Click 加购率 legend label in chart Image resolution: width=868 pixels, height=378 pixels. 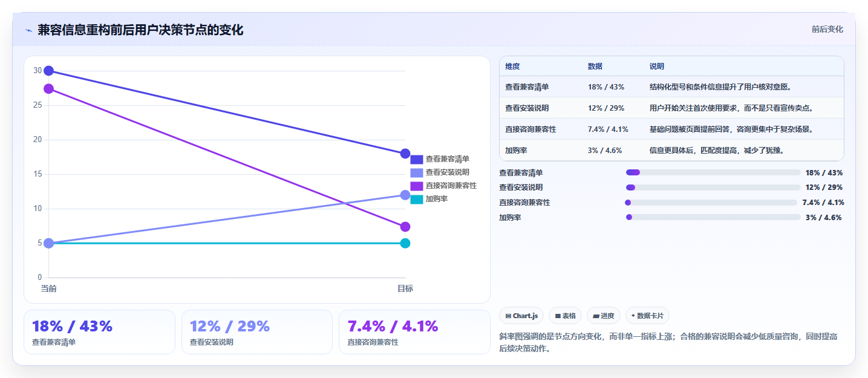click(436, 199)
